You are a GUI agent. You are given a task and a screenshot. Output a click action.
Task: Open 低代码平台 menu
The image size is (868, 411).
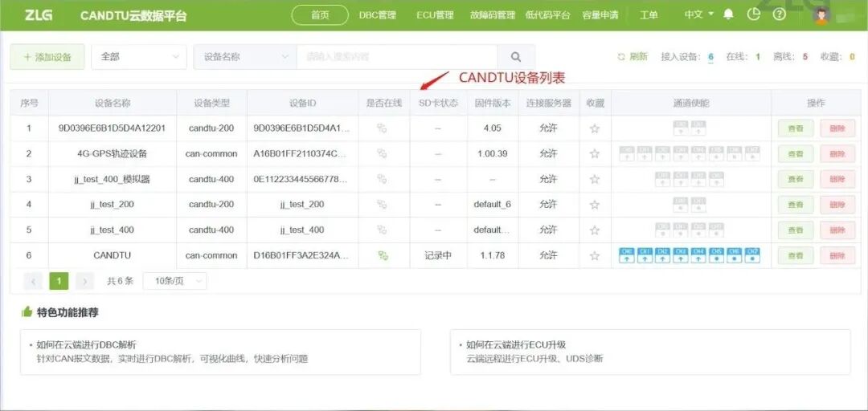tap(547, 15)
